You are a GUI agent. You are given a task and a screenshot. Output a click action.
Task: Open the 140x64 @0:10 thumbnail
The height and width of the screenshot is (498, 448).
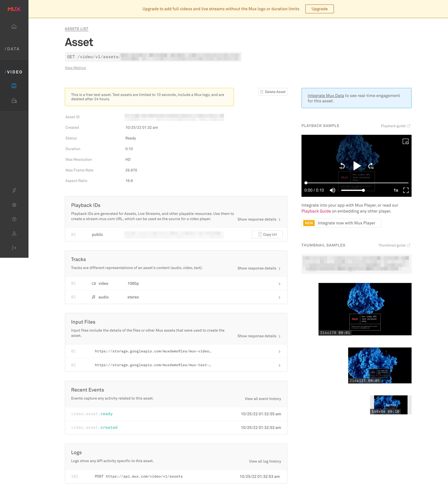pos(391,405)
